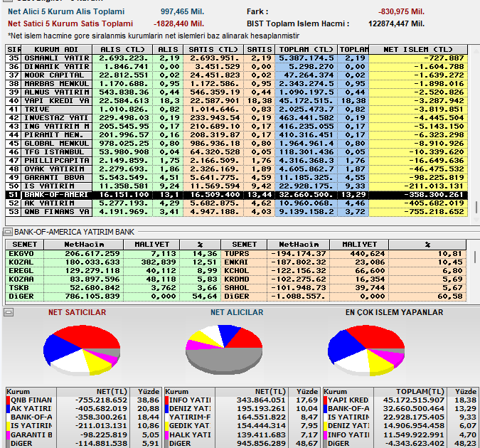Click the YATIRIM-F net buyer row
Viewport: 480px width, 448px height.
[x=242, y=417]
